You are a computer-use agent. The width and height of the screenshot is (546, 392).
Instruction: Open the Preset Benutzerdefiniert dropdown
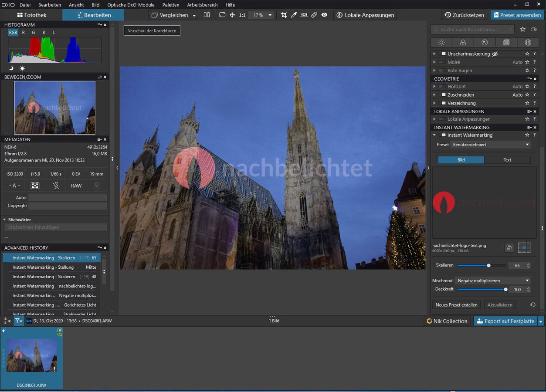point(491,145)
